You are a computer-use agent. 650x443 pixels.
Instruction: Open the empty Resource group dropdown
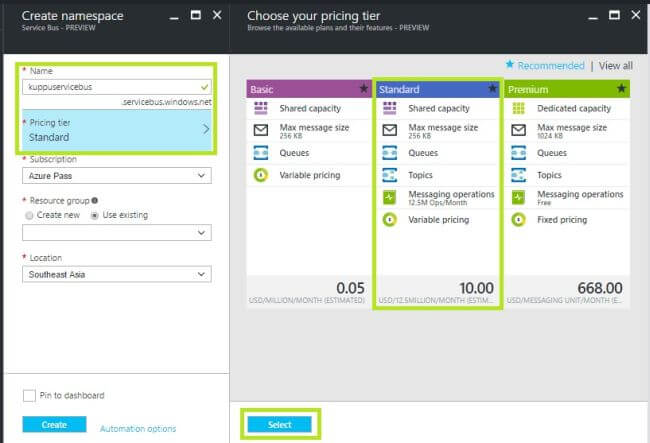point(117,232)
